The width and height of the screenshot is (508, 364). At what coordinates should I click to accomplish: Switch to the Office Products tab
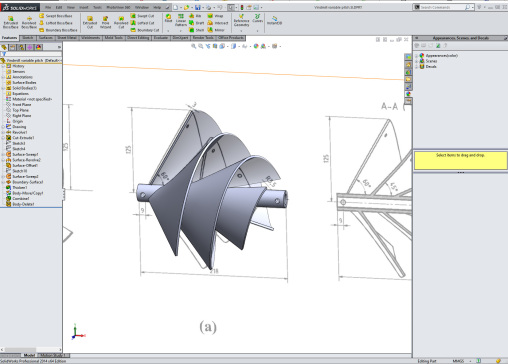[231, 38]
